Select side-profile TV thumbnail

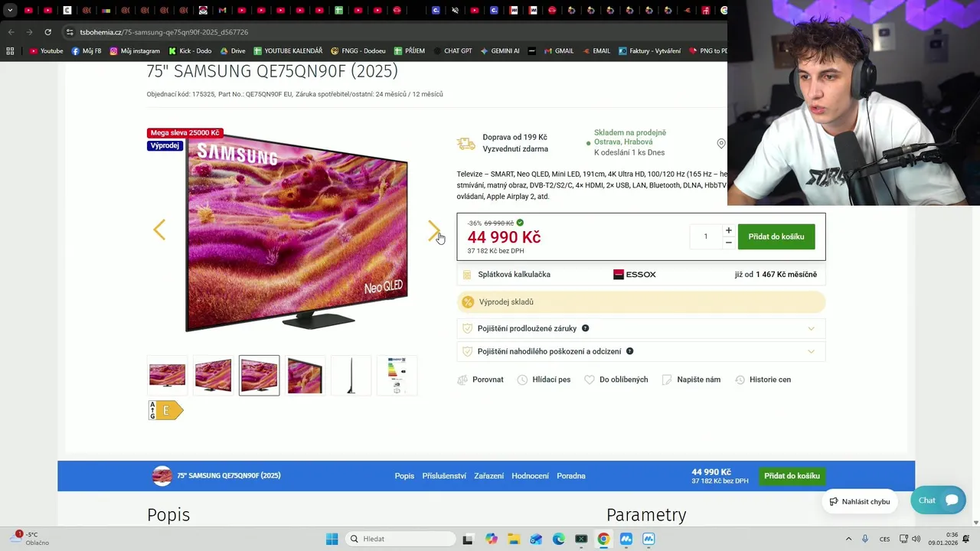point(351,375)
